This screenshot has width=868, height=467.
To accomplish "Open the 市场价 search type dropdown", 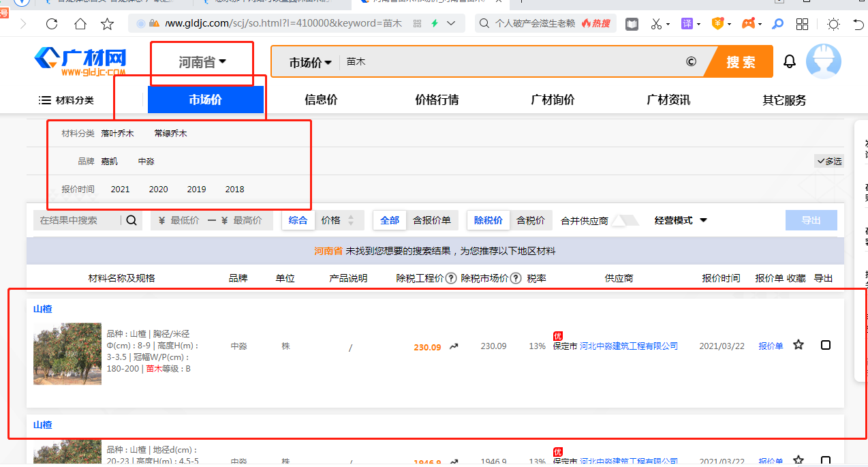I will tap(310, 62).
